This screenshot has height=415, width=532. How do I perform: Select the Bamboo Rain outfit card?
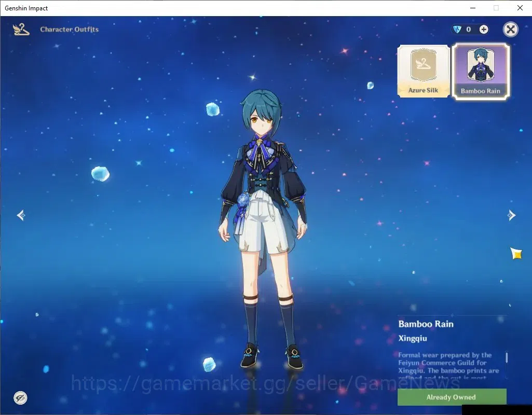coord(481,72)
